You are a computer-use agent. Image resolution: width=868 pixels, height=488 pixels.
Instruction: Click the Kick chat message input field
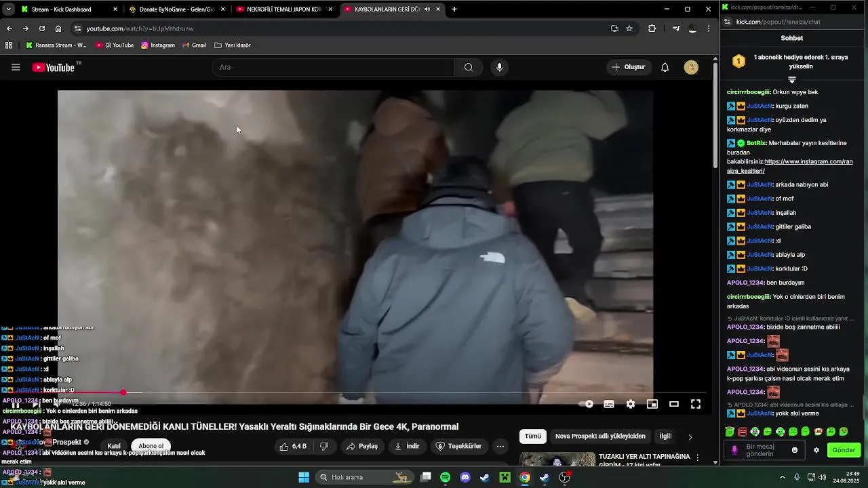click(765, 450)
